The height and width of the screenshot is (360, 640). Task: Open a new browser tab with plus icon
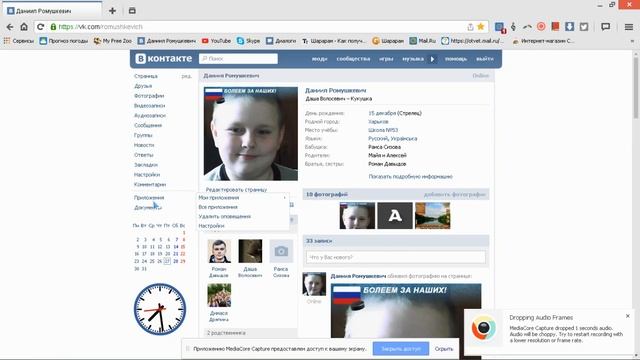tap(112, 11)
